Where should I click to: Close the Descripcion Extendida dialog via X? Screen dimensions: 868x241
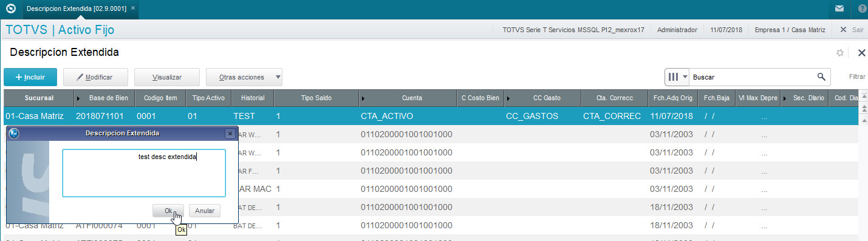pyautogui.click(x=230, y=133)
